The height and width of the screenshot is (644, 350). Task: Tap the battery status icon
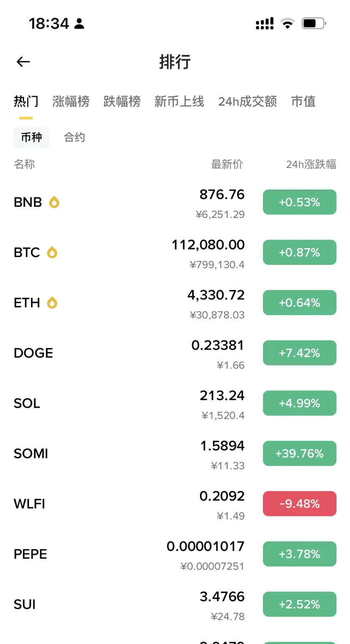(314, 23)
